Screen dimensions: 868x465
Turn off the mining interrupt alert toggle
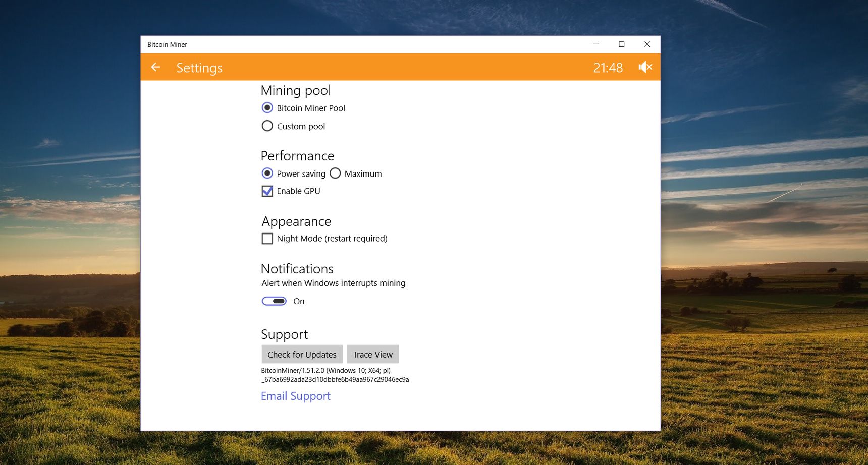pyautogui.click(x=274, y=301)
